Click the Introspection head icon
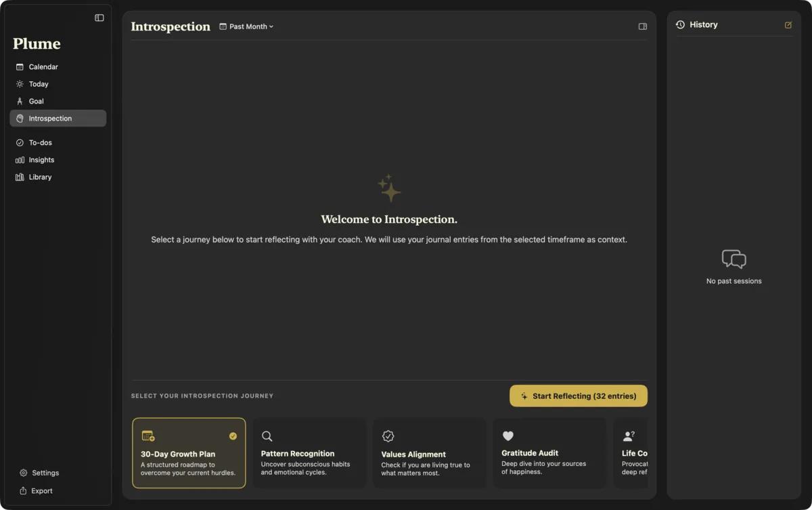This screenshot has height=510, width=812. point(20,119)
